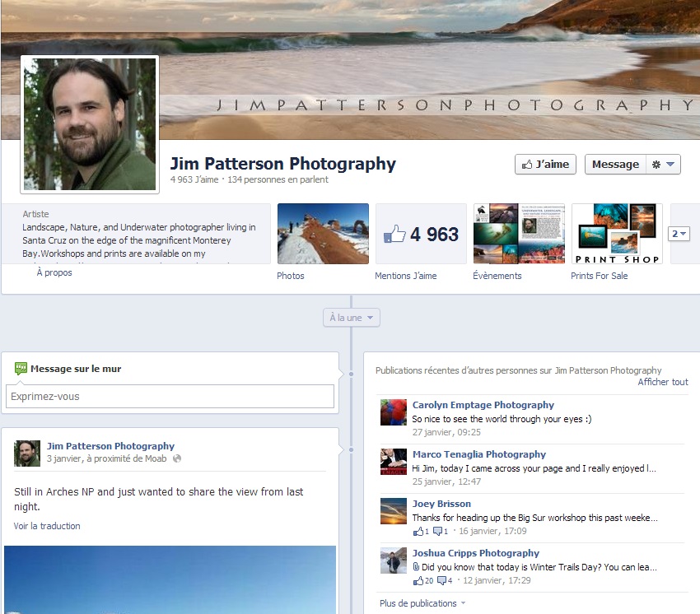Click the Prints For Sale label
This screenshot has height=614, width=700.
(599, 276)
